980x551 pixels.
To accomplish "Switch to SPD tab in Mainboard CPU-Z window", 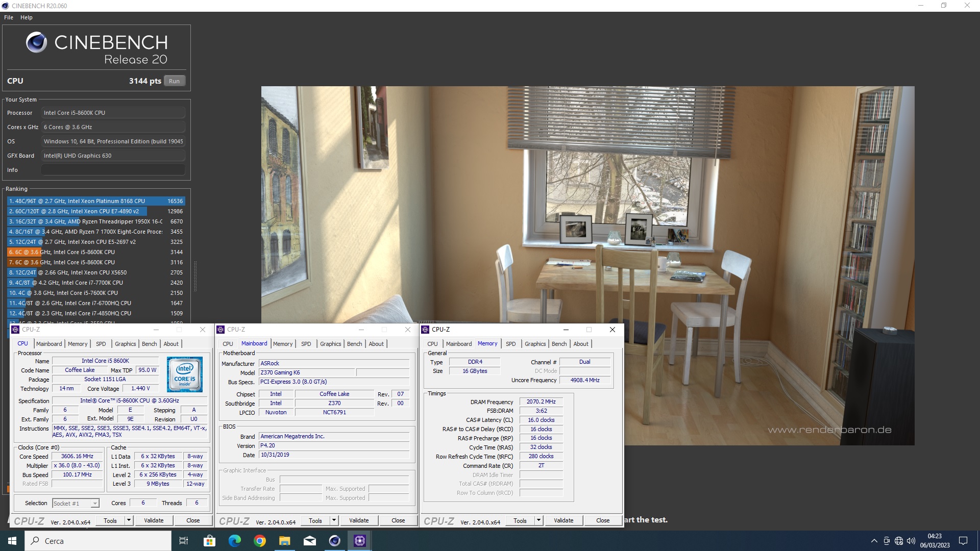I will click(306, 344).
